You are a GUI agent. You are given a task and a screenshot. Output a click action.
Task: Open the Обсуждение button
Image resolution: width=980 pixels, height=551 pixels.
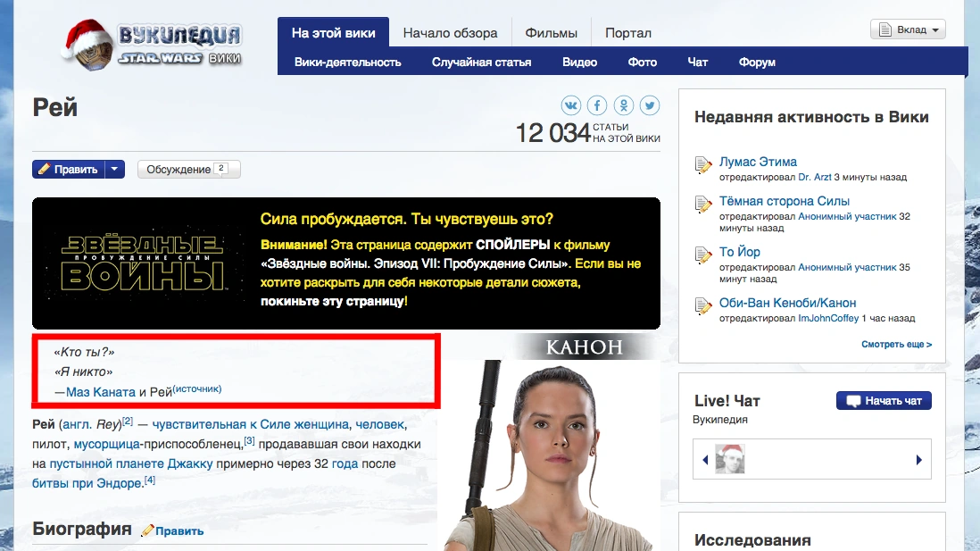click(188, 169)
